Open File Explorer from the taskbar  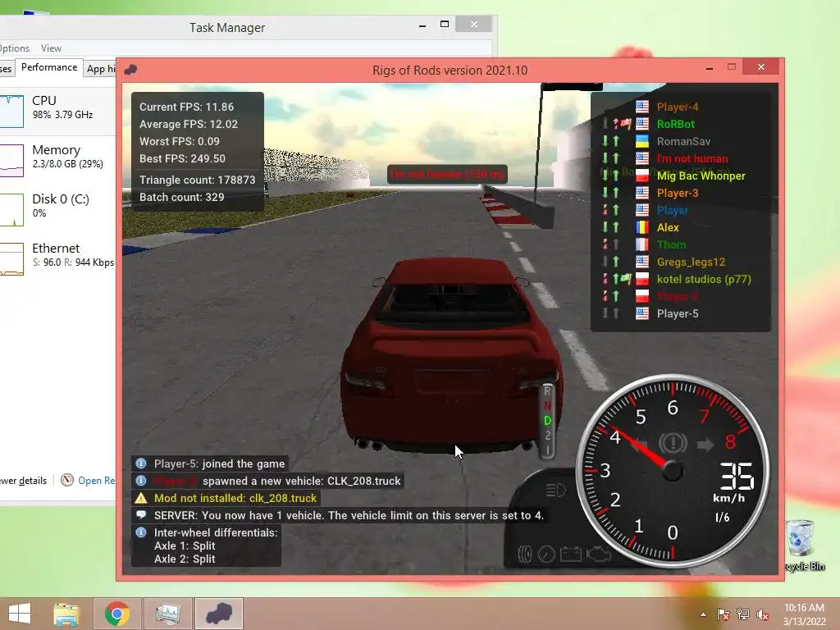(66, 614)
